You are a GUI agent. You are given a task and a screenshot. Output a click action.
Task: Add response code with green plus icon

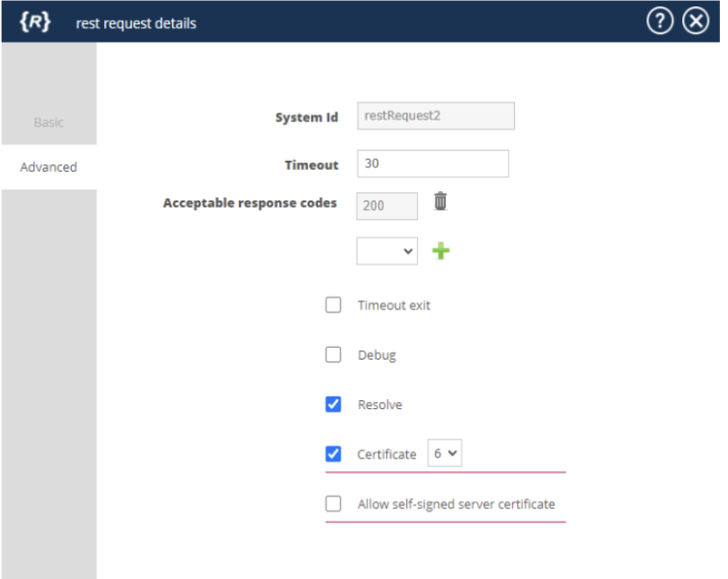click(x=440, y=251)
